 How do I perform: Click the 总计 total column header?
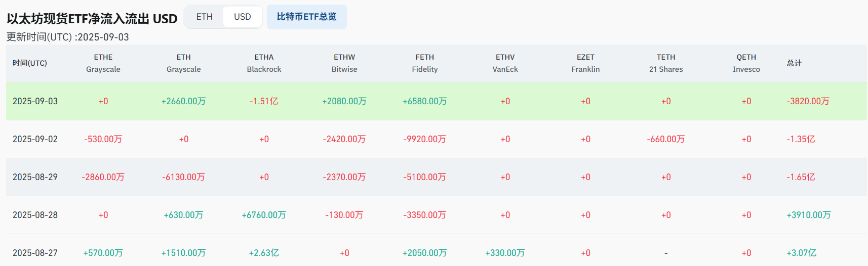point(794,63)
